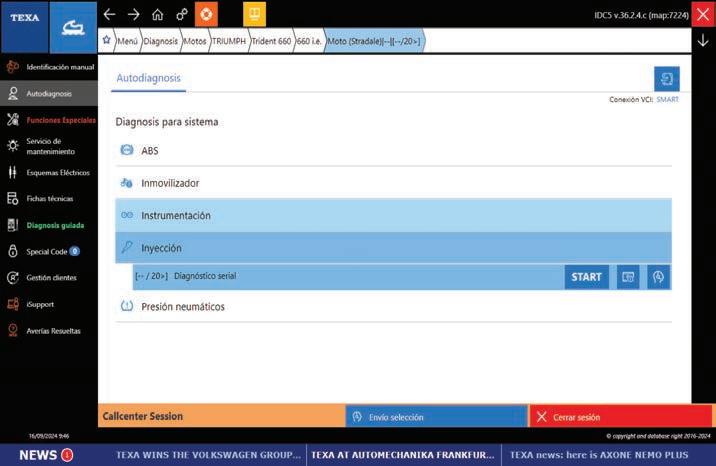716x466 pixels.
Task: Click the motorcycle vehicle type icon
Action: click(x=73, y=26)
